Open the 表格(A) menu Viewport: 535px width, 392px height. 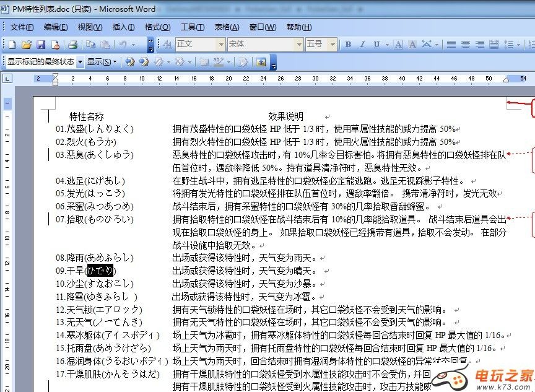point(227,27)
